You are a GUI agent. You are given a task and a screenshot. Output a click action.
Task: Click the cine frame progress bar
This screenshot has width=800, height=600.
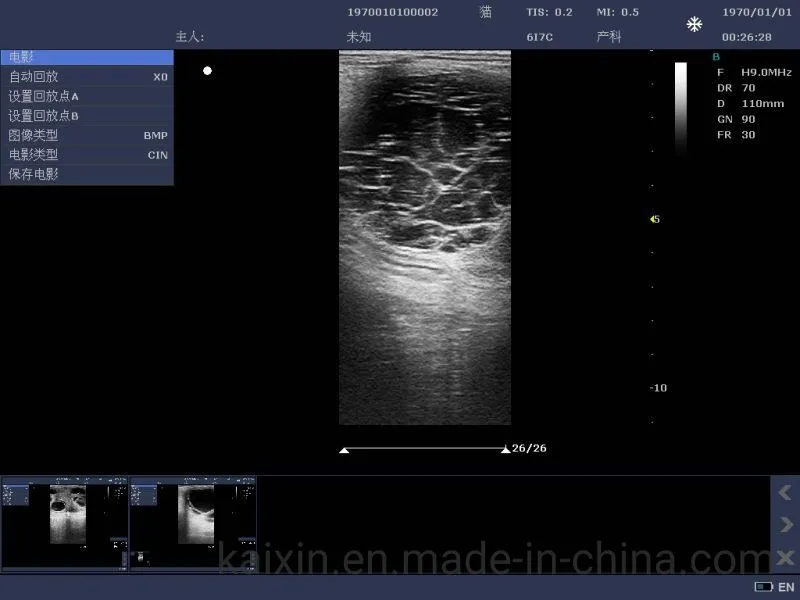click(424, 449)
